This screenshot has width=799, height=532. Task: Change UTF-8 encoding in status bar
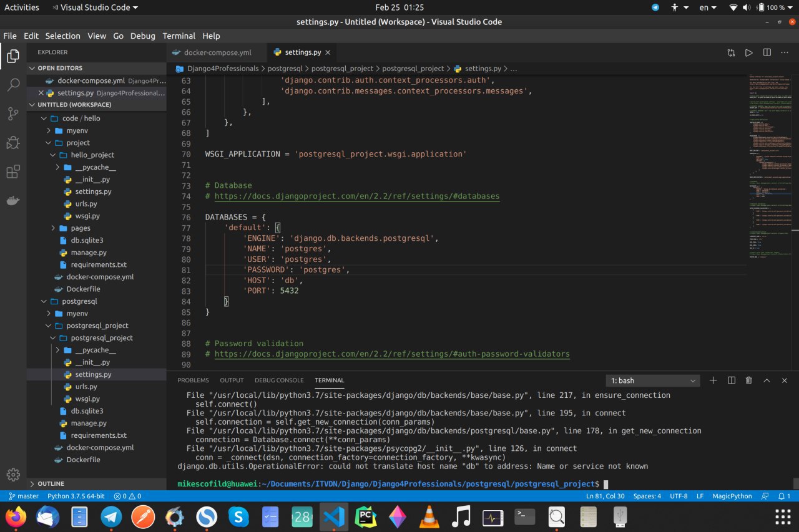(679, 496)
